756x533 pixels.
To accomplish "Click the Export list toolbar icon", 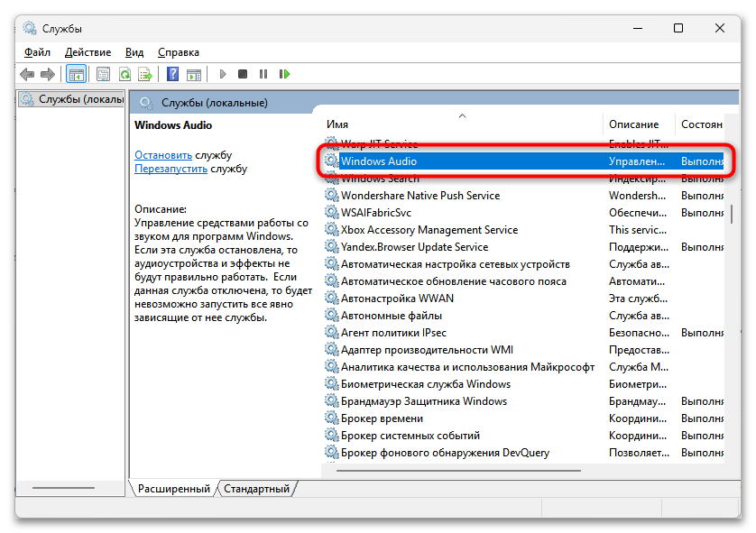I will coord(143,74).
